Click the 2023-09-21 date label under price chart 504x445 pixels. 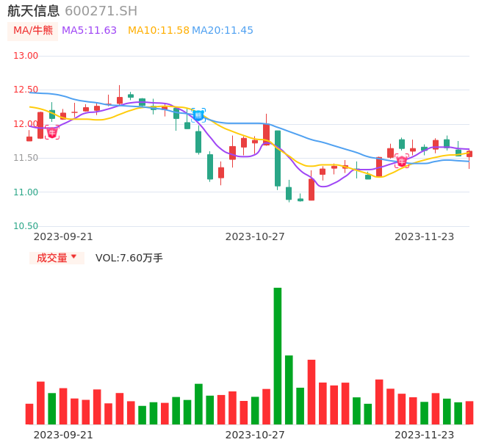[x=63, y=236]
